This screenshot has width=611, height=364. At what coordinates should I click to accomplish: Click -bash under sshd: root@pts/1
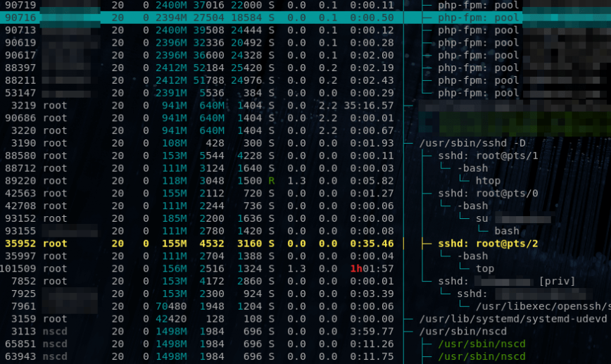(472, 168)
